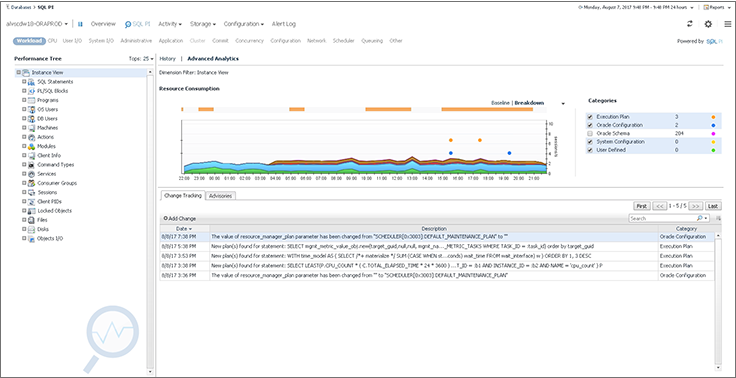Image resolution: width=736 pixels, height=378 pixels.
Task: Uncheck the Execution Plan category checkbox
Action: [x=590, y=116]
